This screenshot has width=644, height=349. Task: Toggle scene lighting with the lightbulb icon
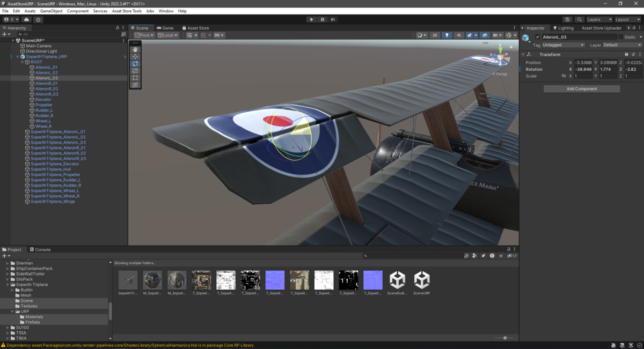click(447, 35)
